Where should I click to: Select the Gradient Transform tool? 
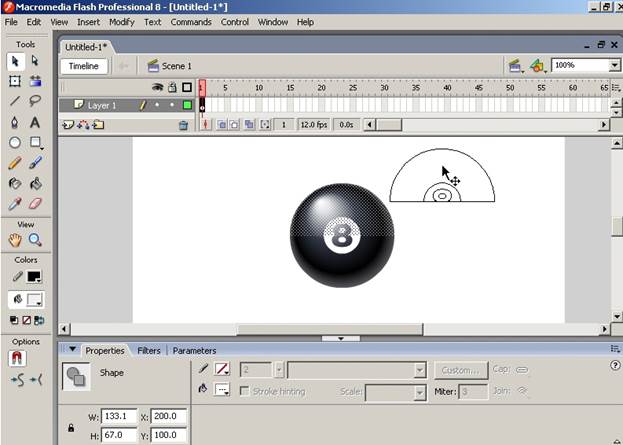[35, 81]
